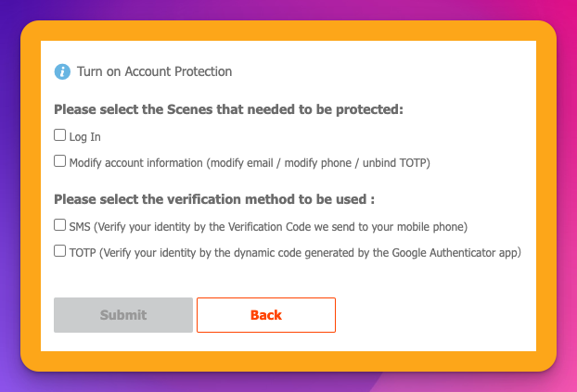The height and width of the screenshot is (392, 577).
Task: Click the Log In label text
Action: click(85, 137)
